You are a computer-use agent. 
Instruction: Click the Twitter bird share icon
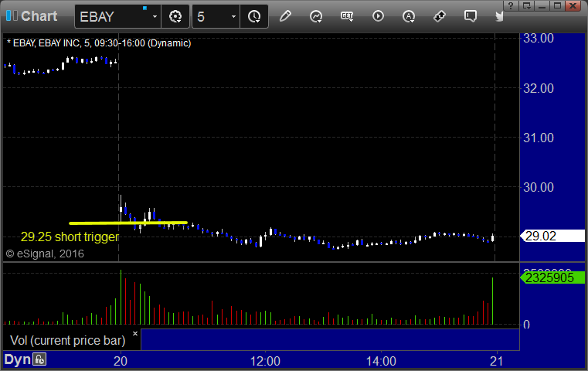coord(499,16)
